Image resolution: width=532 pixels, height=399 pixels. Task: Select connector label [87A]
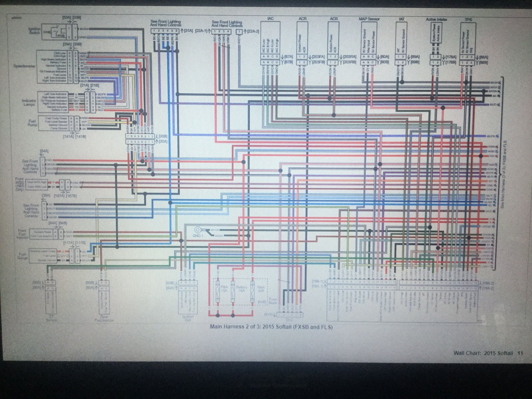pyautogui.click(x=289, y=57)
